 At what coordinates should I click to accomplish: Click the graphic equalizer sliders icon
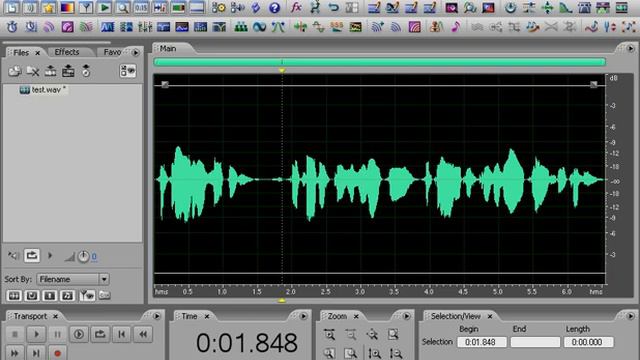(x=145, y=27)
